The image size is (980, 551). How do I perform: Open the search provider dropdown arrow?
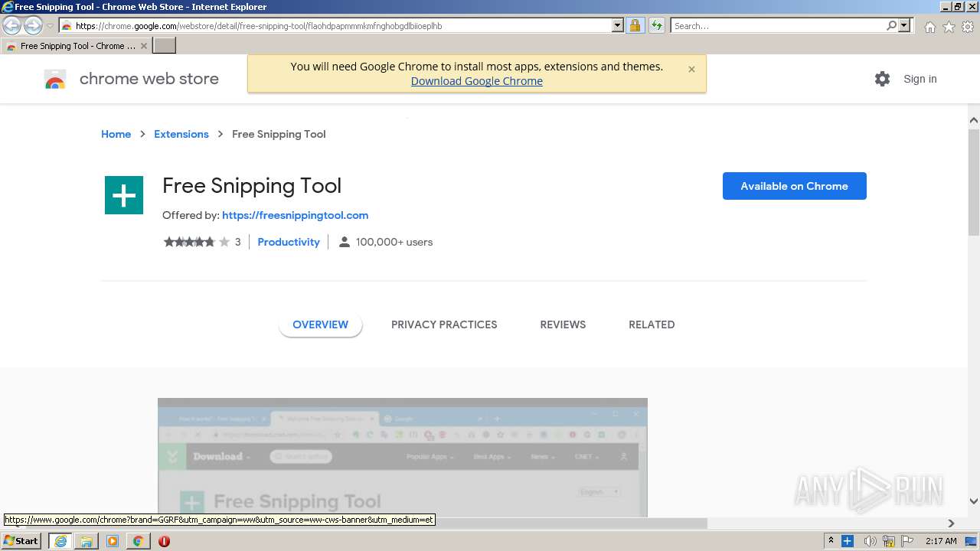[x=904, y=25]
